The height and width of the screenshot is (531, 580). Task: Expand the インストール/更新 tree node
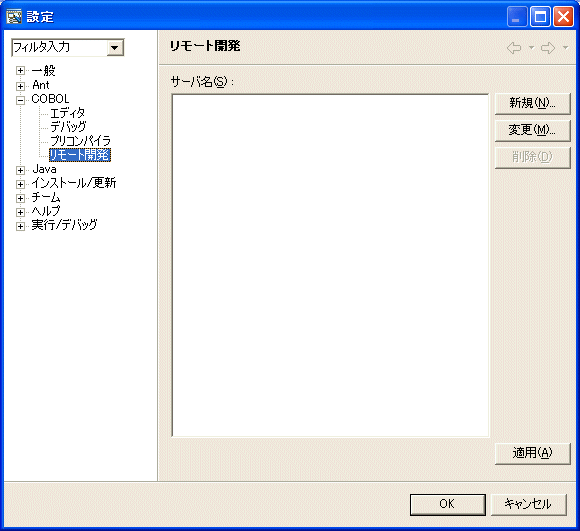pyautogui.click(x=20, y=184)
